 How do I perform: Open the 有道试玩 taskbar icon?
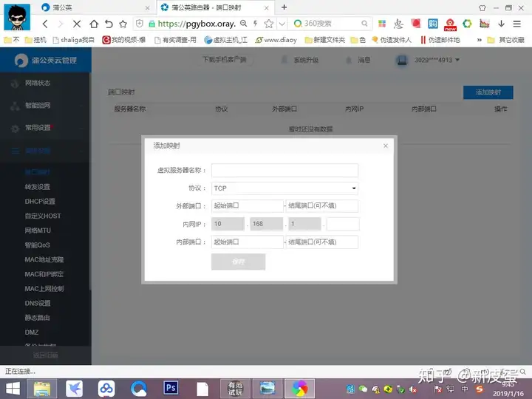[235, 389]
